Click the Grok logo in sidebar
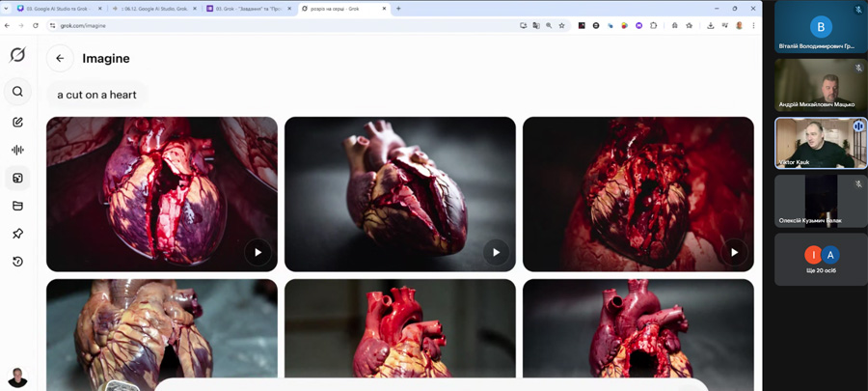The image size is (868, 391). (17, 55)
